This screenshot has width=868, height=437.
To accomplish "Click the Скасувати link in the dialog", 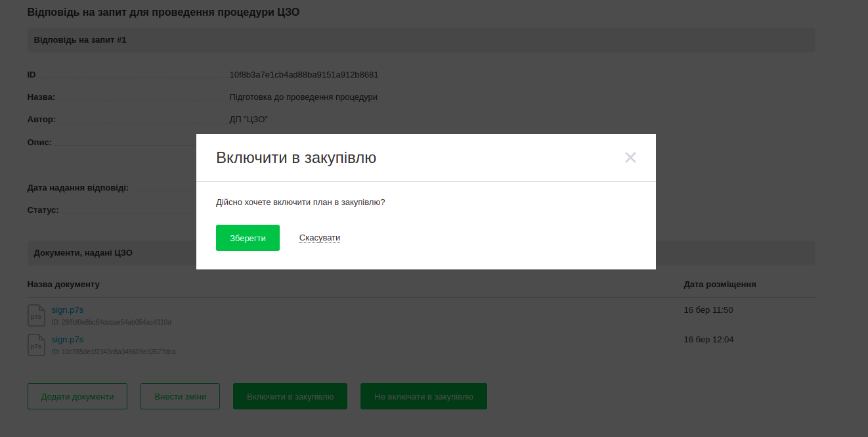I will (x=320, y=238).
